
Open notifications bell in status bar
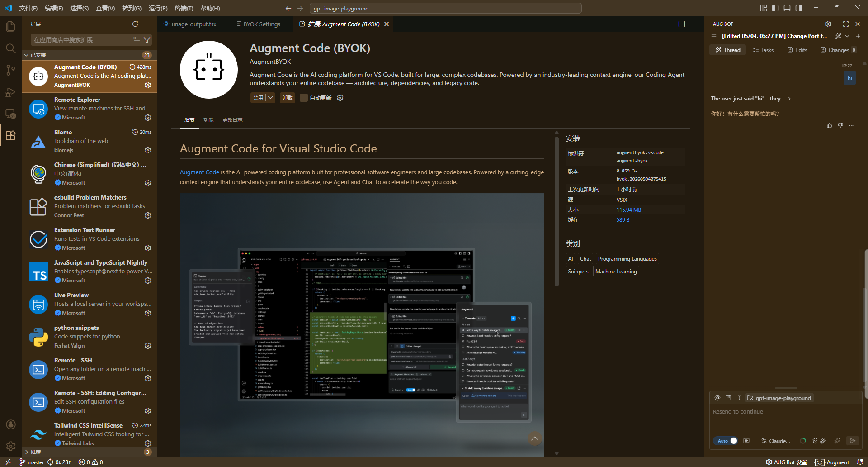coord(860,462)
